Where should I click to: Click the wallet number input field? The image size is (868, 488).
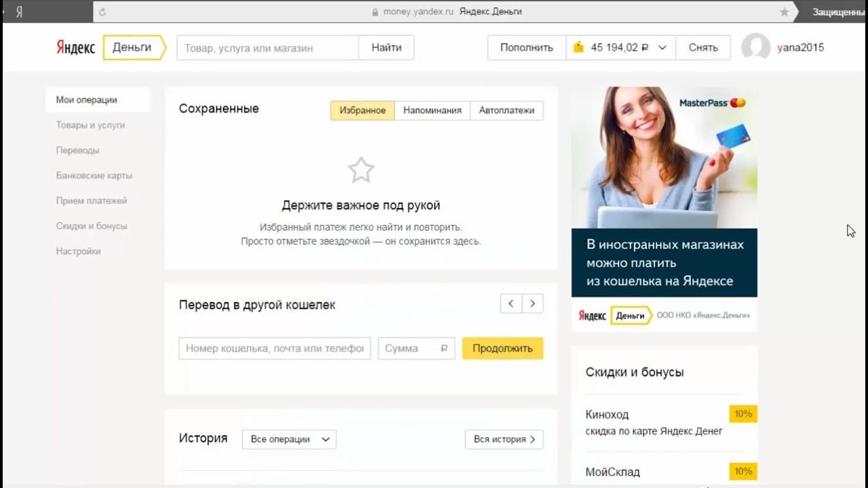(x=275, y=348)
